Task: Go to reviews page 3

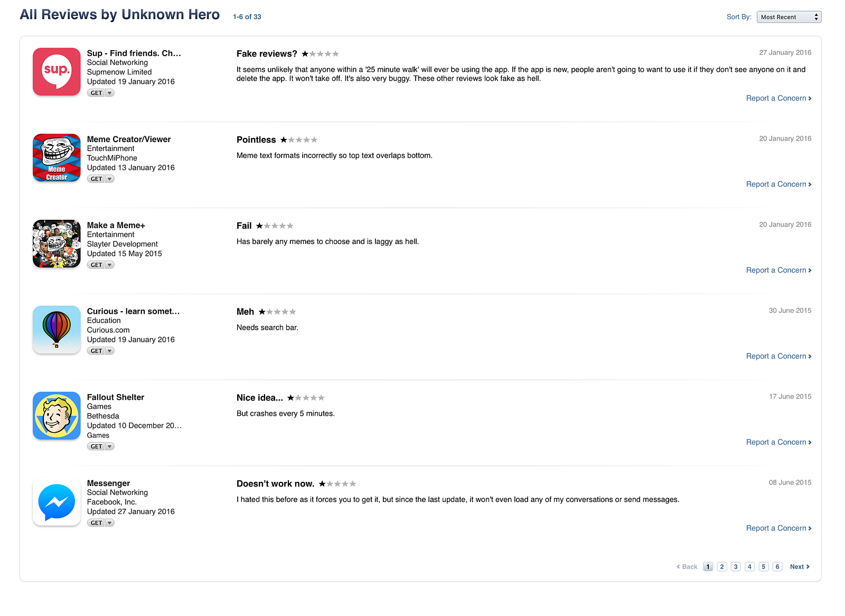Action: 736,567
